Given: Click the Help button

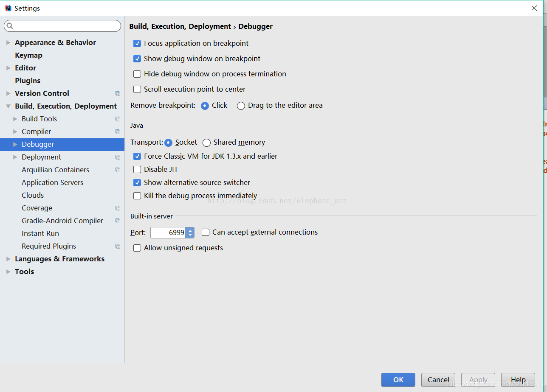Looking at the screenshot, I should [518, 380].
